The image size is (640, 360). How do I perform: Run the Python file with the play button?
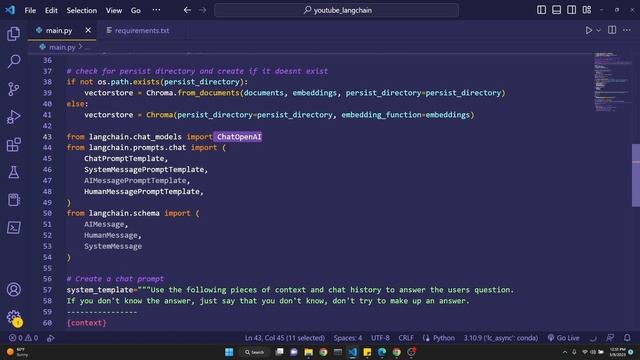click(x=589, y=30)
